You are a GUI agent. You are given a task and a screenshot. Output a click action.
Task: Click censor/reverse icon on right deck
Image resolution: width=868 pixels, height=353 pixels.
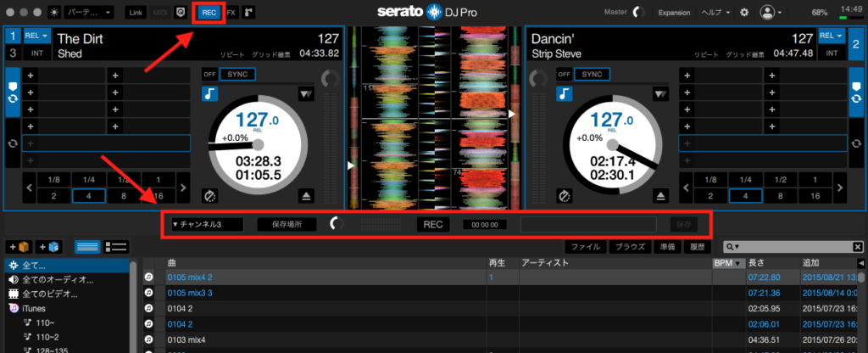661,93
